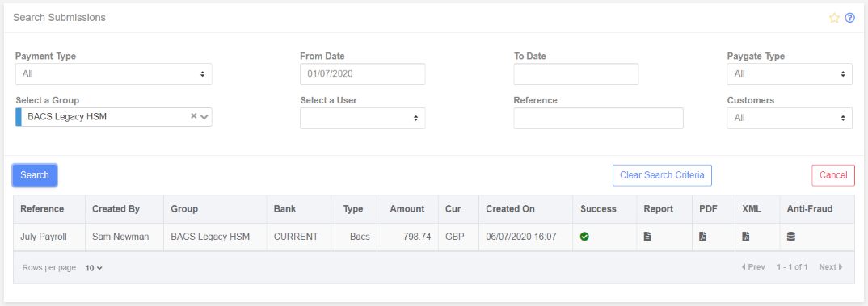Select the July Payroll reference cell
868x306 pixels.
[x=49, y=237]
